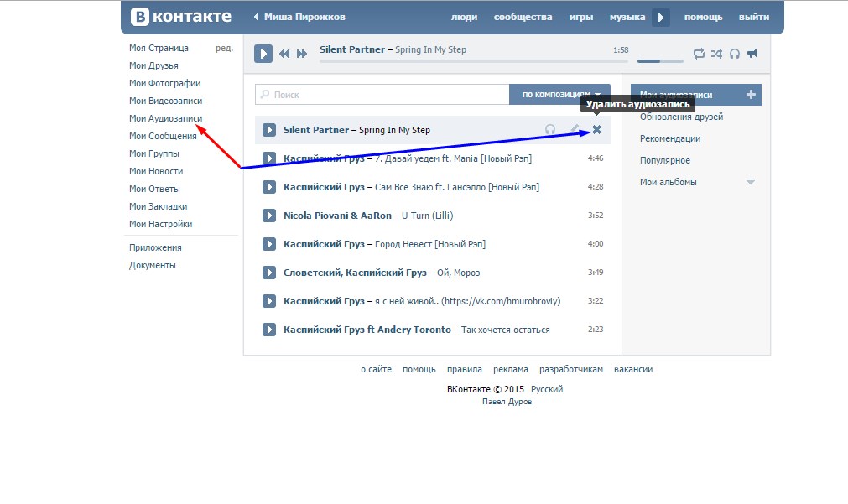Adjust the player volume slider
848x504 pixels.
[660, 61]
